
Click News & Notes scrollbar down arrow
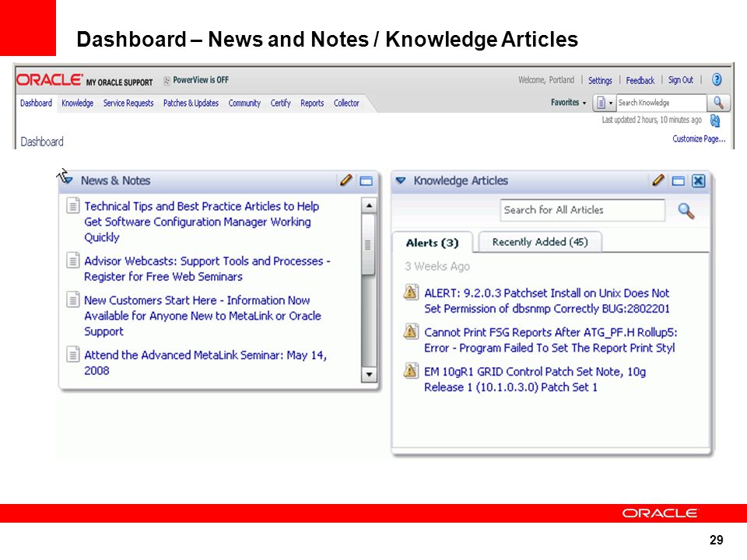(369, 374)
